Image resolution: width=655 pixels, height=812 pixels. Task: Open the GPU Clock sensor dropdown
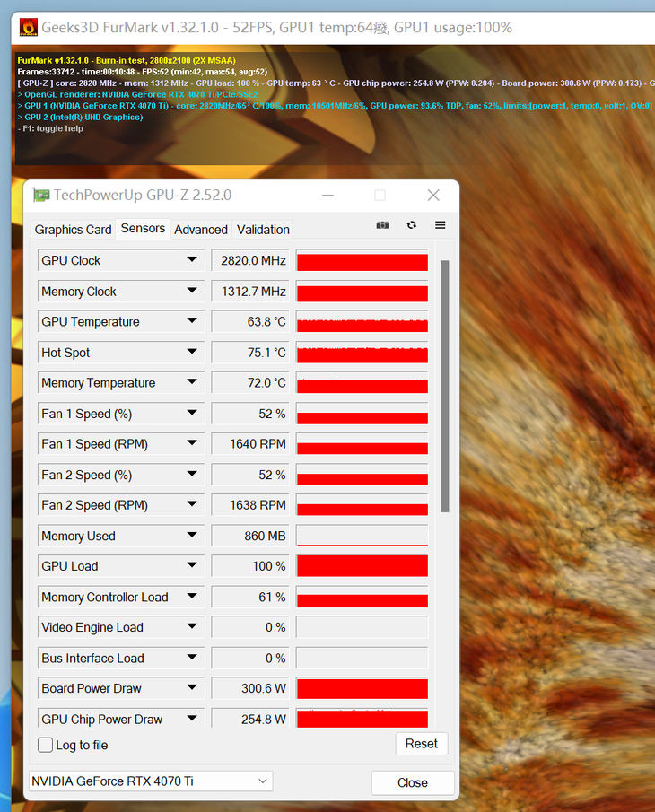192,259
